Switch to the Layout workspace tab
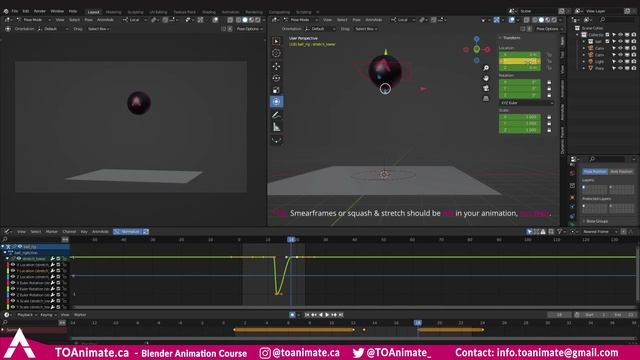This screenshot has width=640, height=360. pyautogui.click(x=93, y=12)
